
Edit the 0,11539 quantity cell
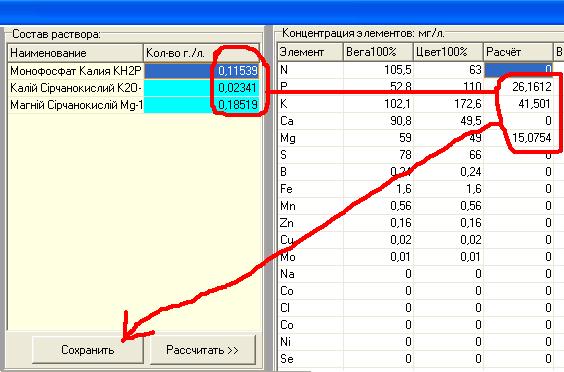(x=201, y=71)
